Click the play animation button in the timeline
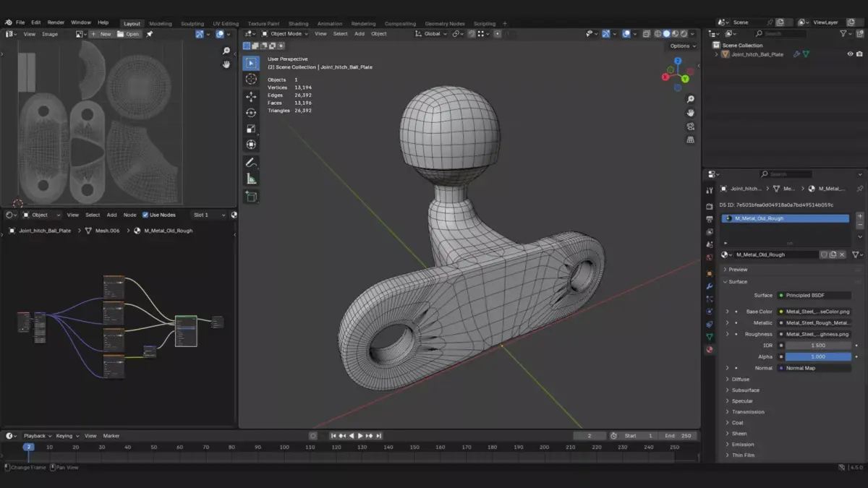 (360, 436)
